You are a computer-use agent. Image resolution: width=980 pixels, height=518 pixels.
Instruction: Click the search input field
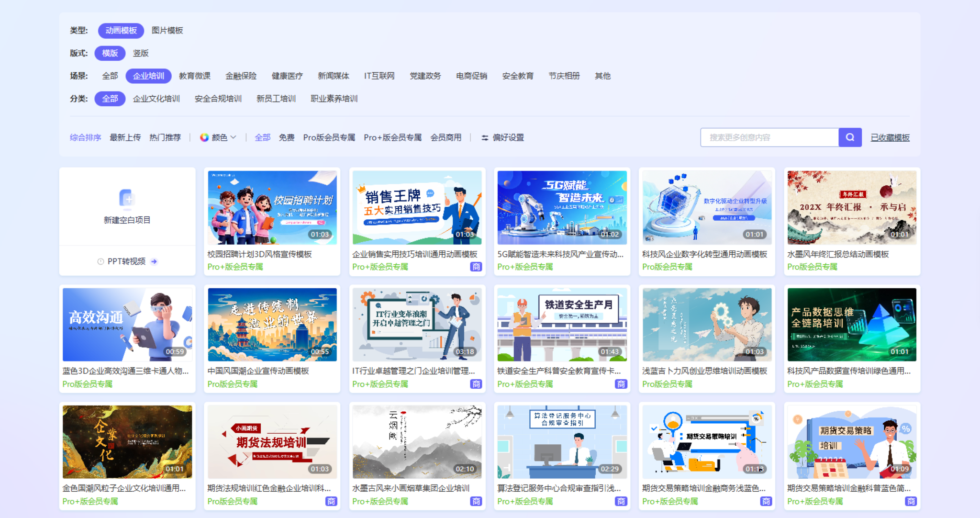[x=769, y=137]
